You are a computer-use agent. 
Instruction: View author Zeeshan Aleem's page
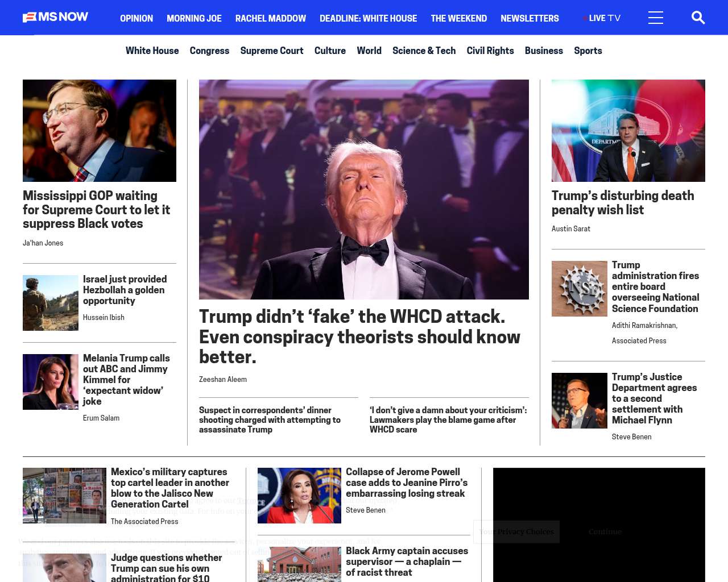point(223,379)
